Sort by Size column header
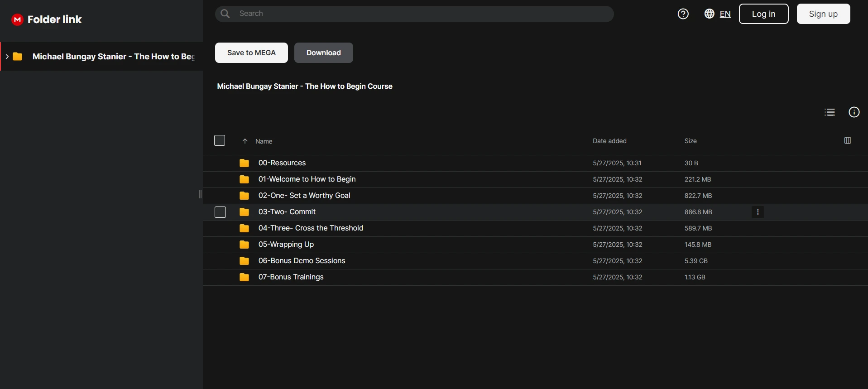Viewport: 868px width, 389px height. [x=691, y=141]
